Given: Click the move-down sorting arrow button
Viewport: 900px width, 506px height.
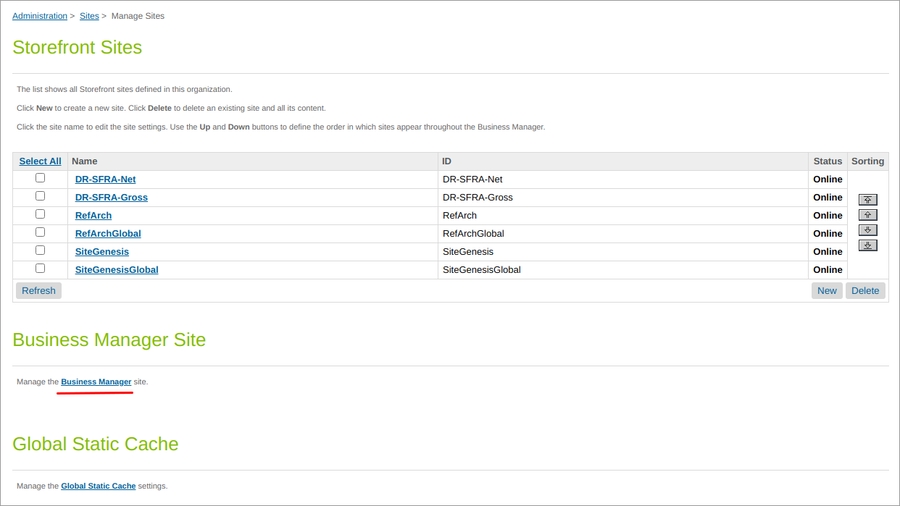Looking at the screenshot, I should (x=868, y=230).
